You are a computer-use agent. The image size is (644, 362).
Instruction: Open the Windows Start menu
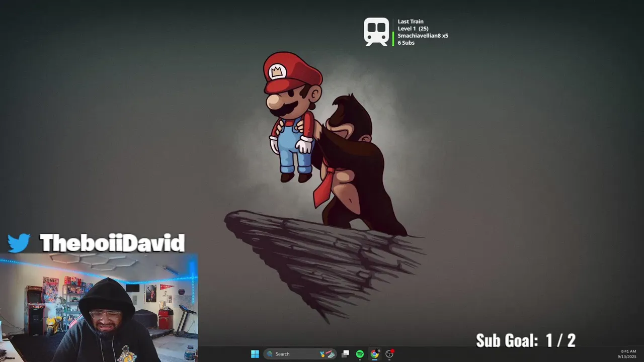point(255,354)
